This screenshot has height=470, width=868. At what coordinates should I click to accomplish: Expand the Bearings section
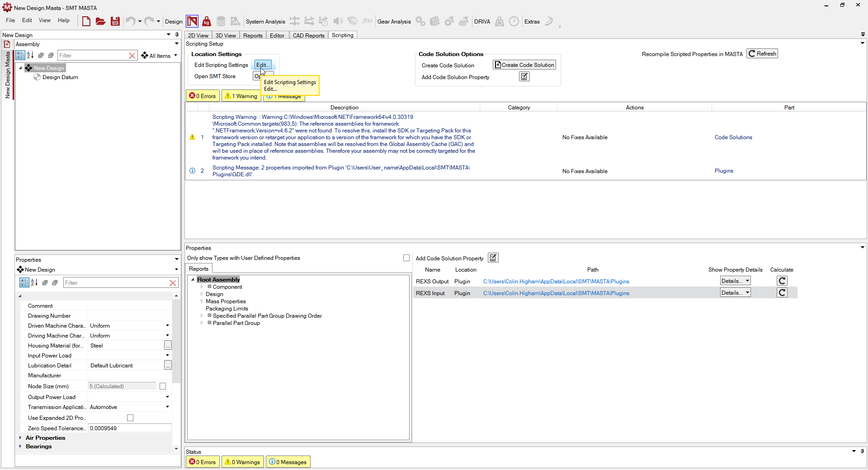click(20, 446)
